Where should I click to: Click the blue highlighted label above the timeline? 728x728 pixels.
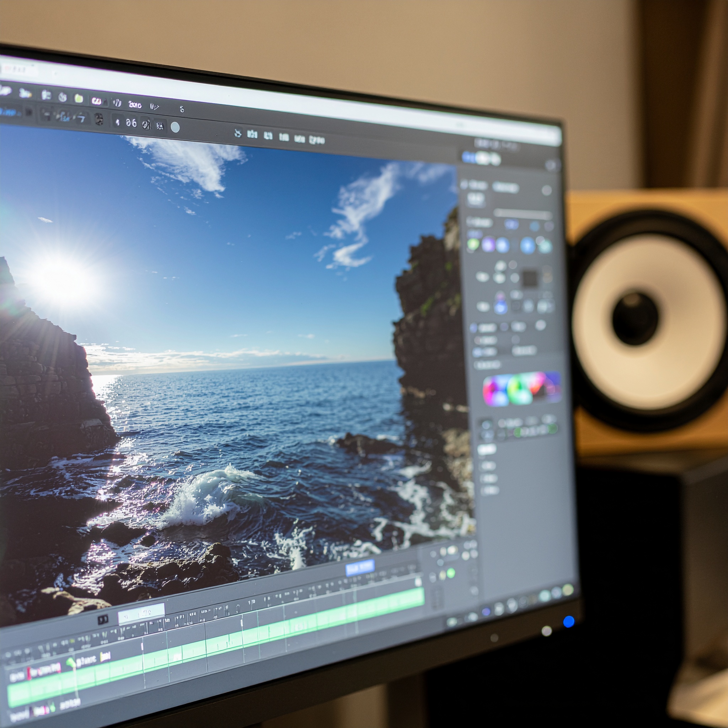coord(360,568)
